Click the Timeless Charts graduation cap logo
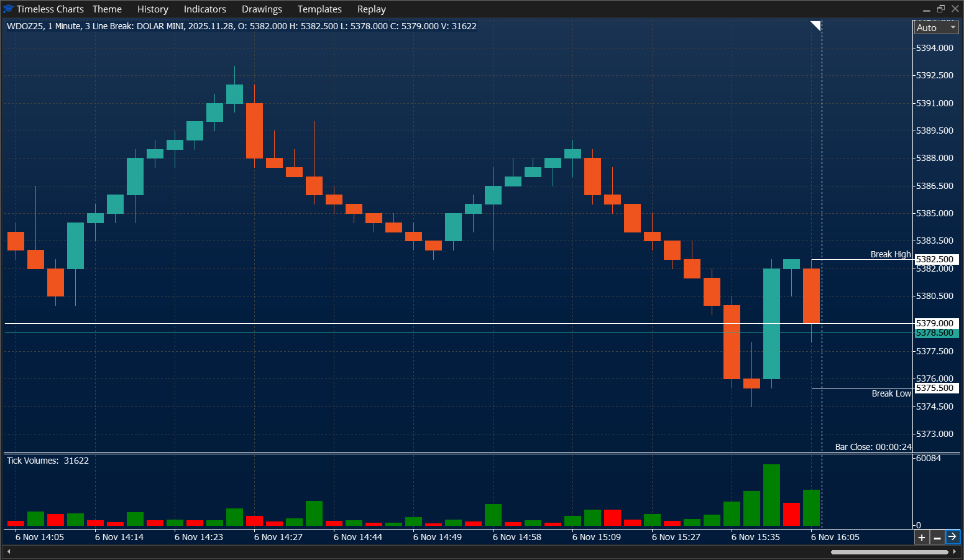The image size is (964, 560). 8,9
